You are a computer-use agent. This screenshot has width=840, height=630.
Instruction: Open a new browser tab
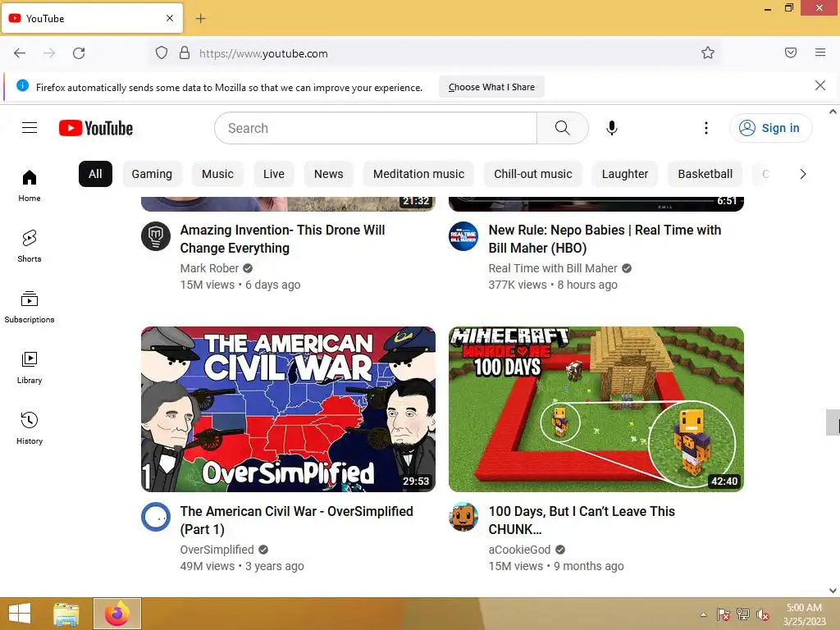coord(200,18)
